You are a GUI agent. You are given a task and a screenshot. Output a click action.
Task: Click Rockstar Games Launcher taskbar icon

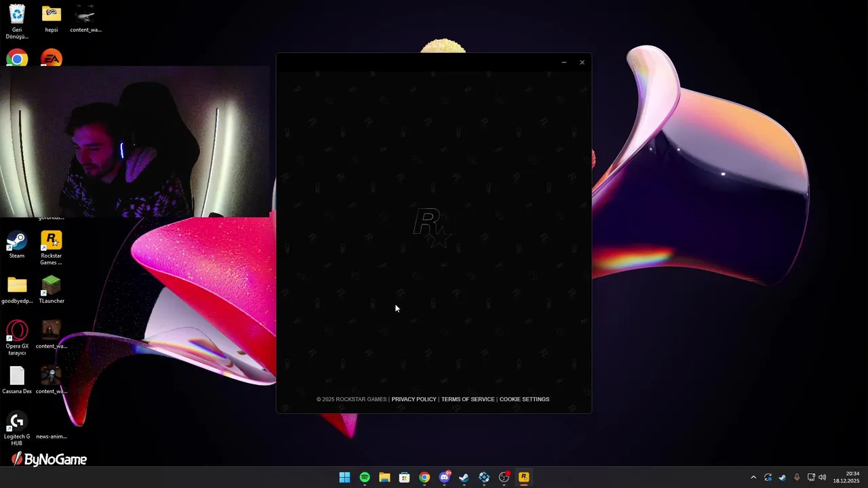click(524, 477)
